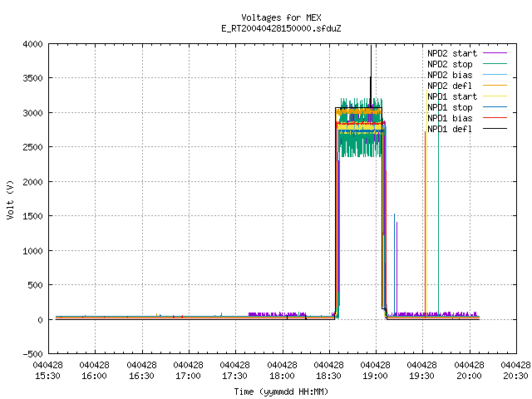532x399 pixels.
Task: Click the x-axis tick label 19:00
Action: click(375, 377)
